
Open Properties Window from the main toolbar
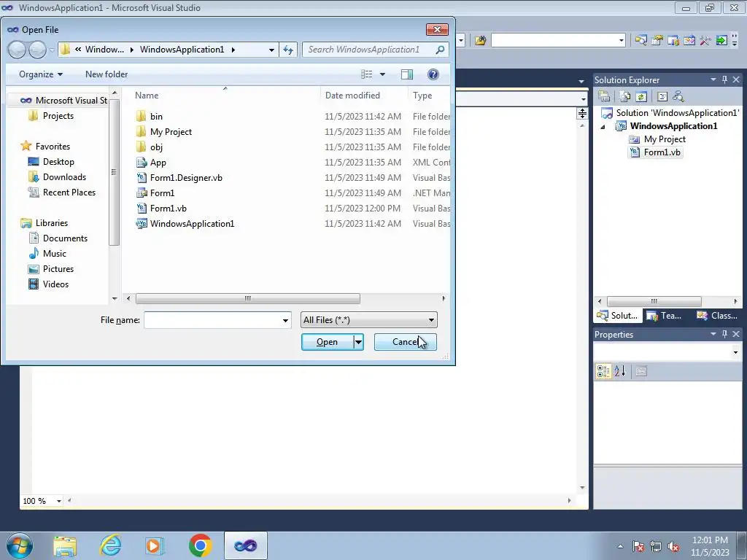point(657,41)
